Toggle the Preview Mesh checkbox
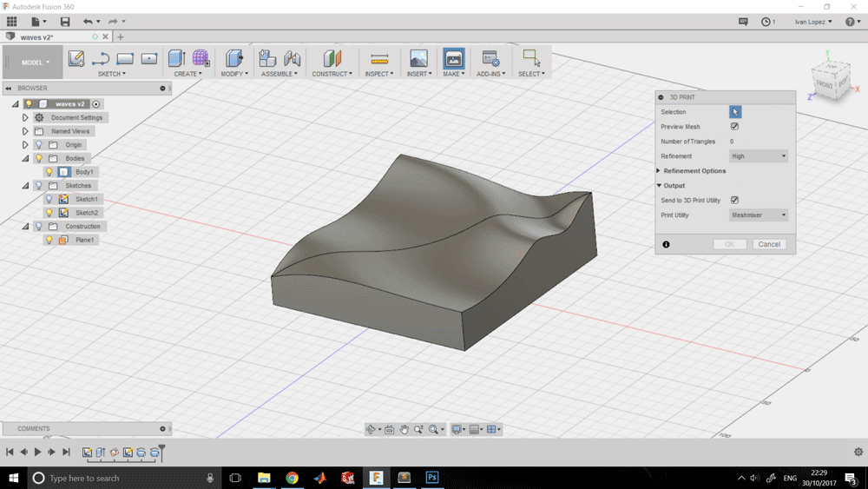The height and width of the screenshot is (489, 868). pos(734,126)
